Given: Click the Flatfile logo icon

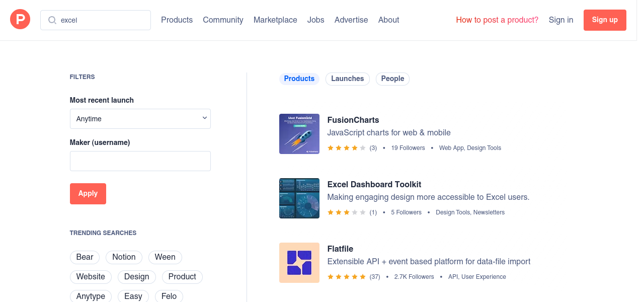Looking at the screenshot, I should (x=299, y=263).
